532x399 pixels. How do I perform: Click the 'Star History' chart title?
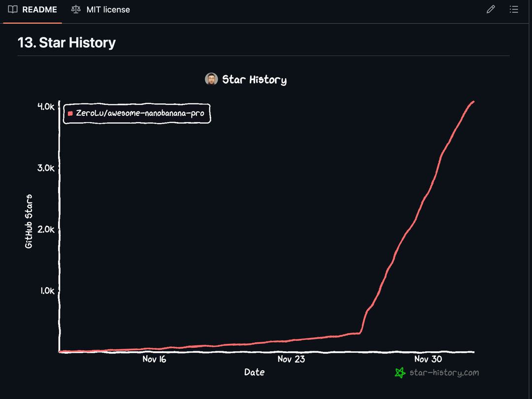coord(254,79)
